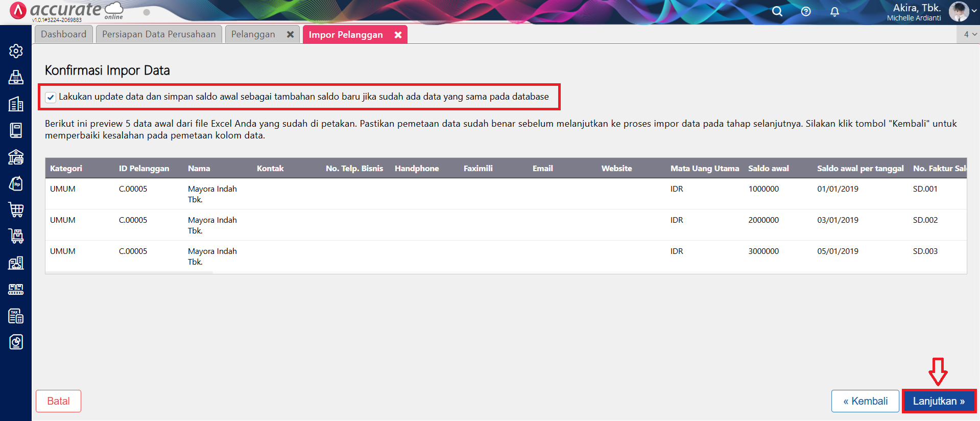Open the help question mark icon
This screenshot has height=421, width=980.
pos(806,11)
